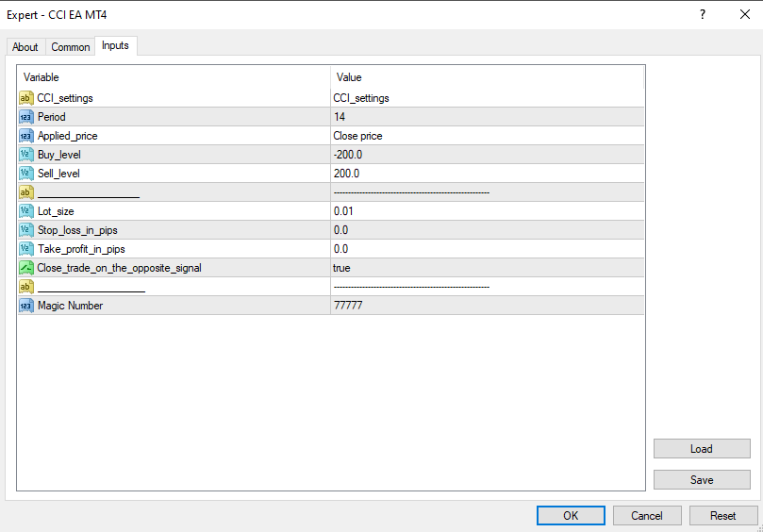Click the double-type icon beside Take_profit_in_pips

coord(26,249)
